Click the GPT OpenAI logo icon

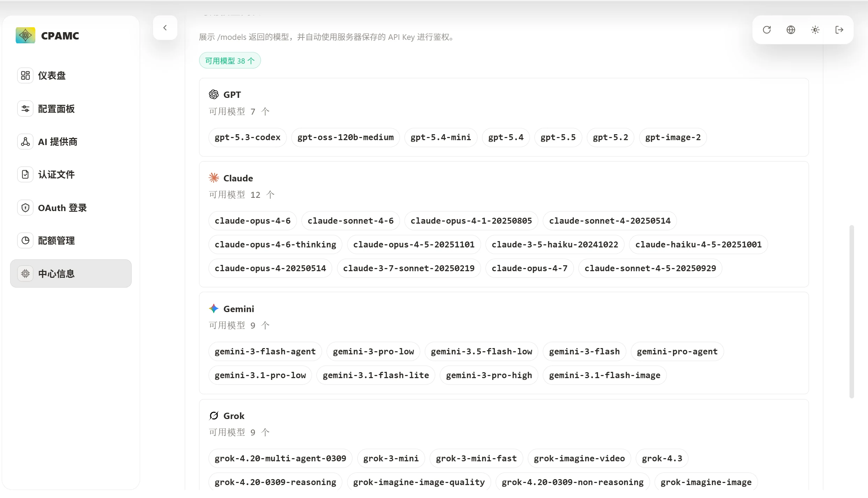tap(214, 94)
